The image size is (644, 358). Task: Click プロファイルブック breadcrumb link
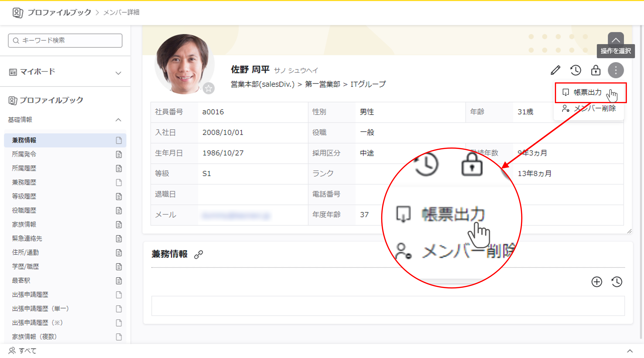(x=60, y=12)
